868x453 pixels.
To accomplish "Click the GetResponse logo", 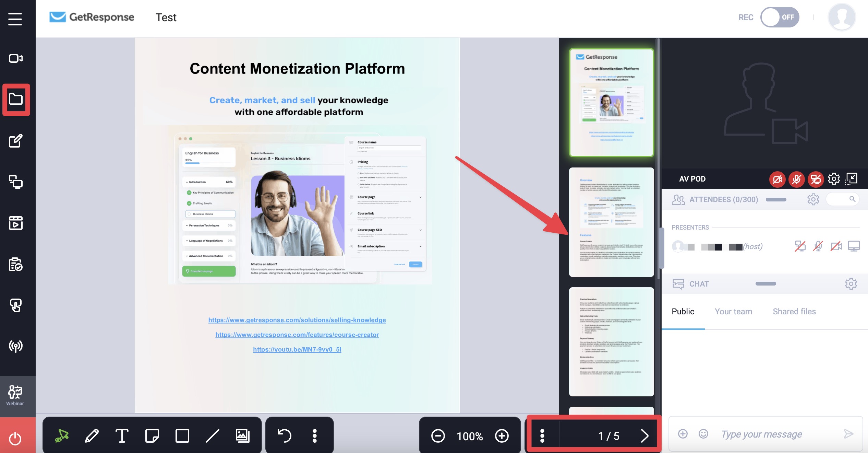I will [92, 17].
